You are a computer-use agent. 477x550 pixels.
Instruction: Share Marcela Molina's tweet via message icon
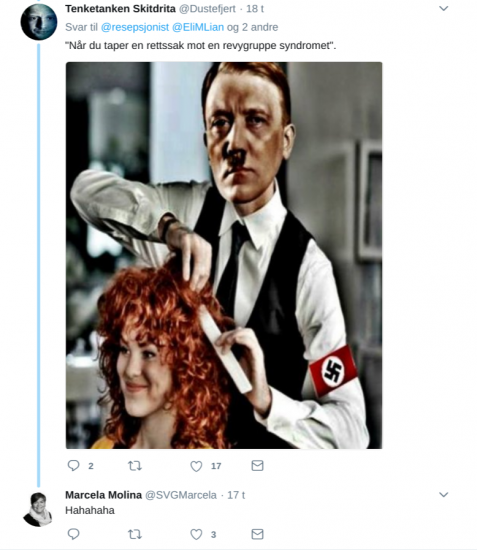tap(257, 534)
